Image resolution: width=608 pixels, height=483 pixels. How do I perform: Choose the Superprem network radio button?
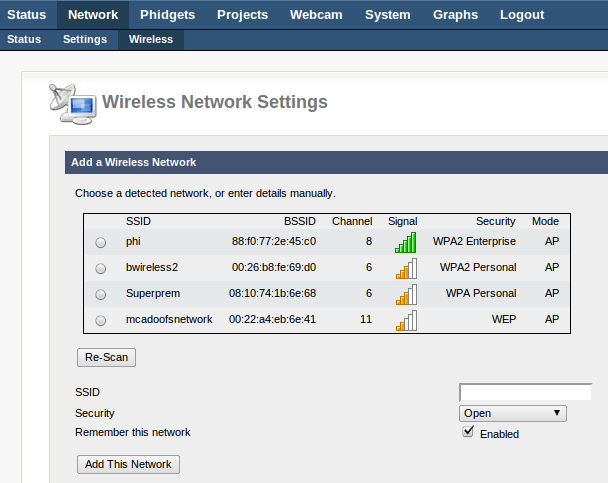tap(101, 295)
